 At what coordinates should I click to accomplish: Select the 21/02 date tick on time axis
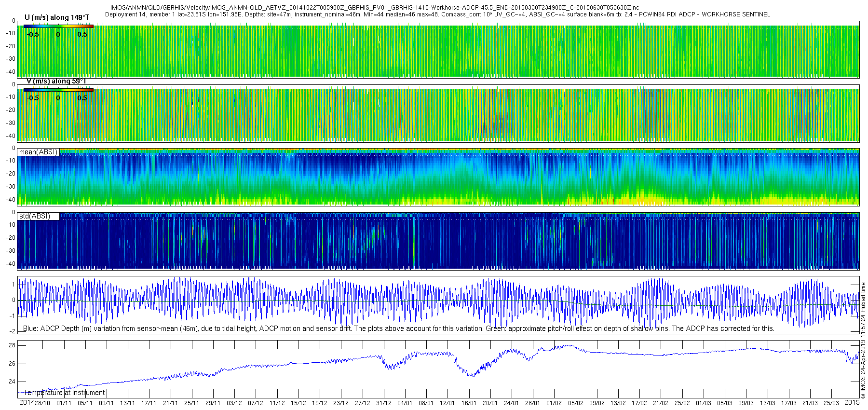661,403
